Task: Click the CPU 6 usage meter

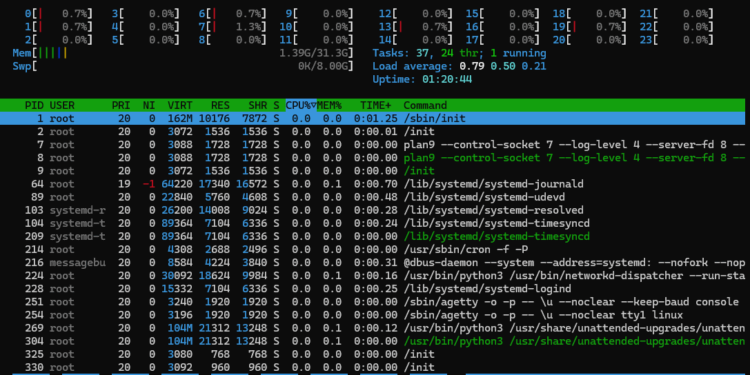Action: point(232,14)
